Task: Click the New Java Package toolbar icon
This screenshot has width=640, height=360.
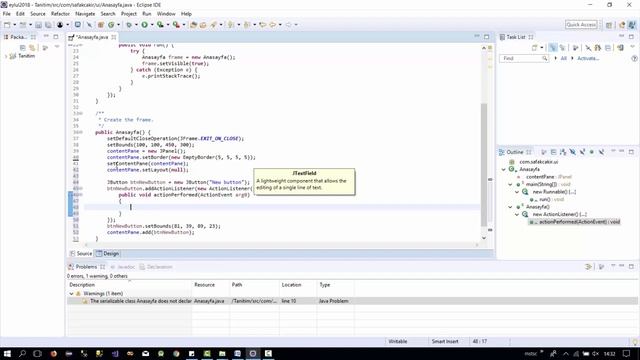Action: (x=101, y=25)
